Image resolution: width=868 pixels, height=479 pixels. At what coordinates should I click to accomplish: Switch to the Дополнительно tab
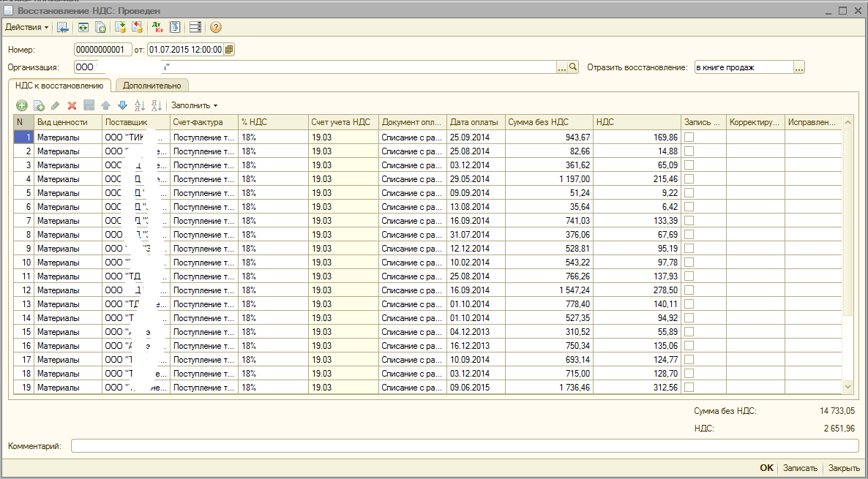pyautogui.click(x=152, y=85)
